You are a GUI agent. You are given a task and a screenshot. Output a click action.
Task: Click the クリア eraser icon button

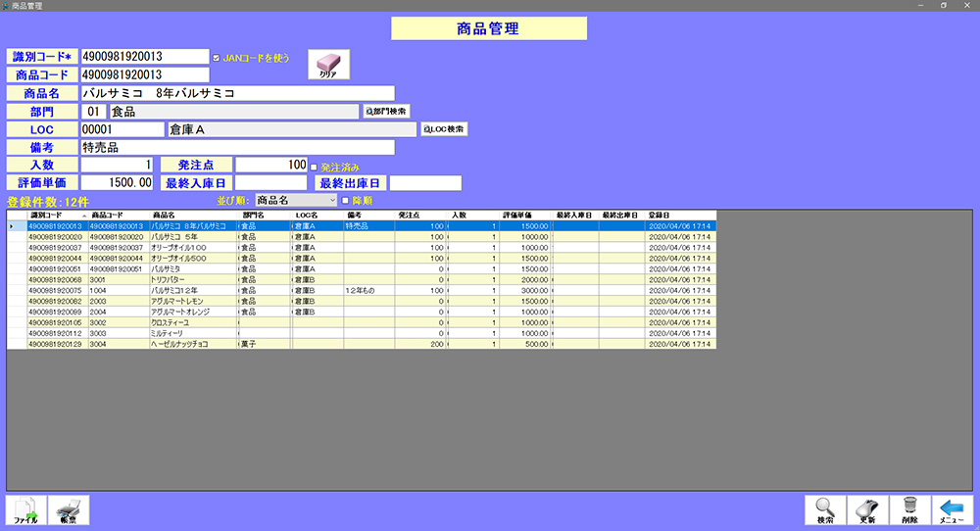[328, 65]
